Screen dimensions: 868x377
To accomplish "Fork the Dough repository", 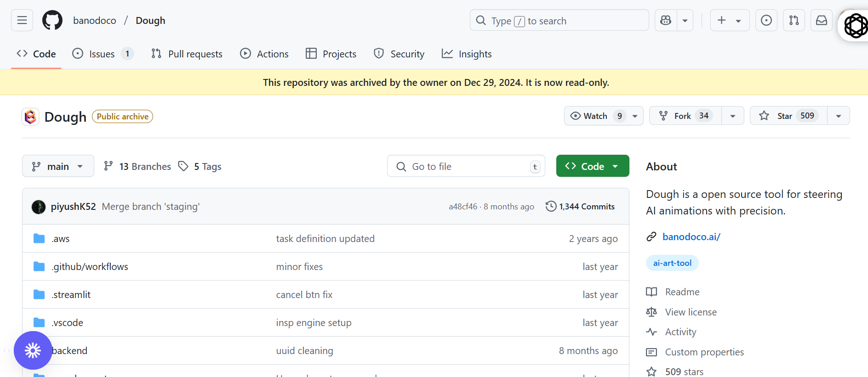I will click(685, 116).
